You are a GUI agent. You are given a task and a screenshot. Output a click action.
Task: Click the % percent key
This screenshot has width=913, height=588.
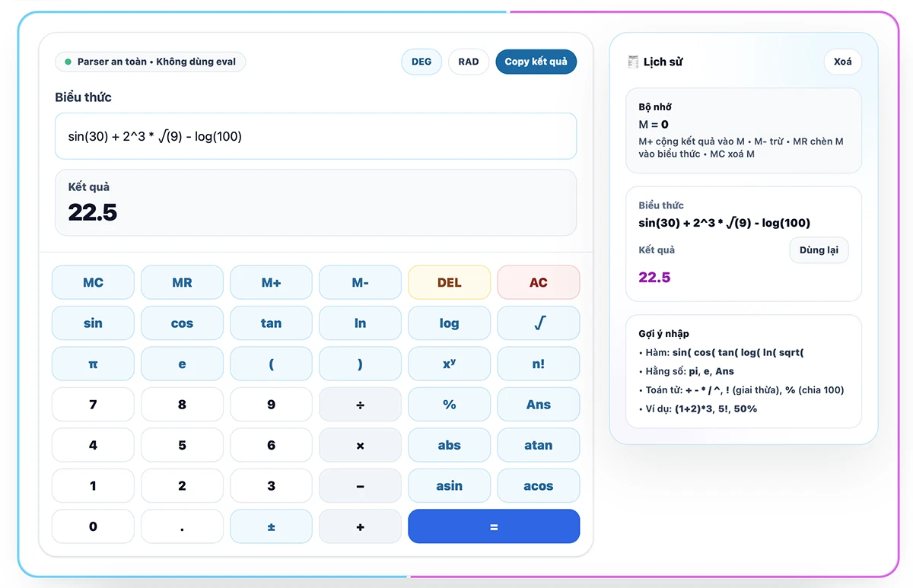coord(449,404)
